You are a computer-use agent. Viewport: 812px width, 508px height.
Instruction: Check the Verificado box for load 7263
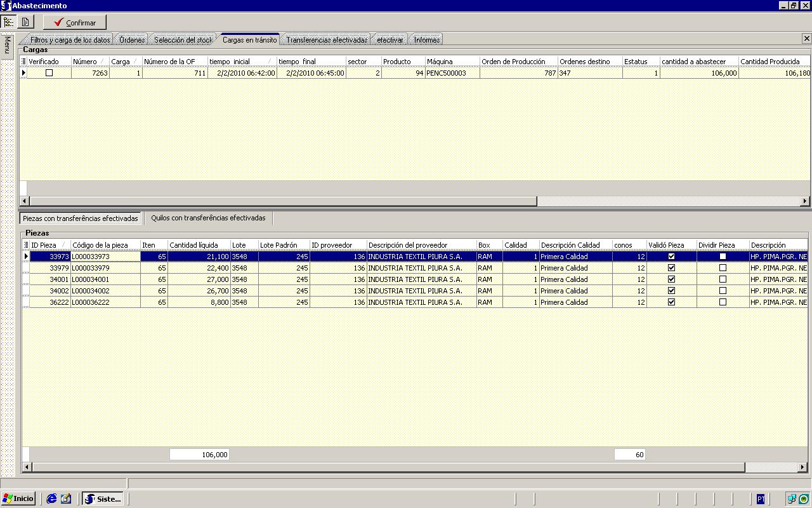pos(49,73)
